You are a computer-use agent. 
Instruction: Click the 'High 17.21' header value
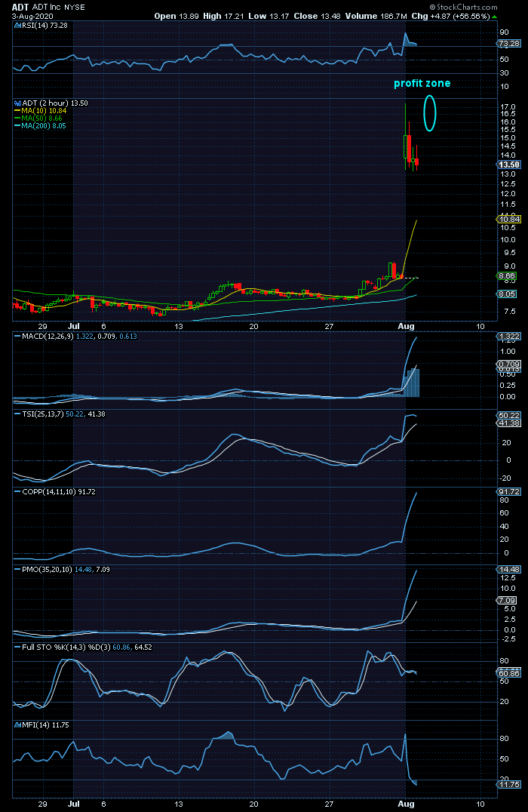pyautogui.click(x=223, y=16)
